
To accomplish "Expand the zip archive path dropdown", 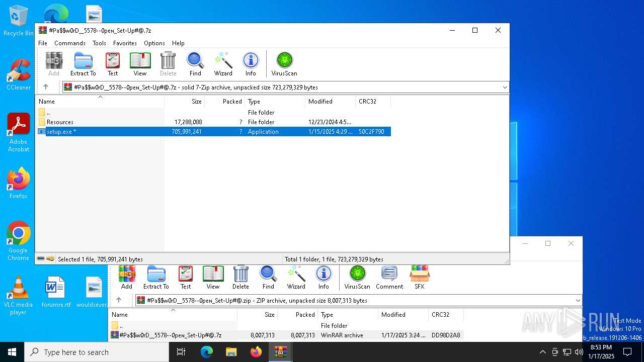I will [x=578, y=301].
